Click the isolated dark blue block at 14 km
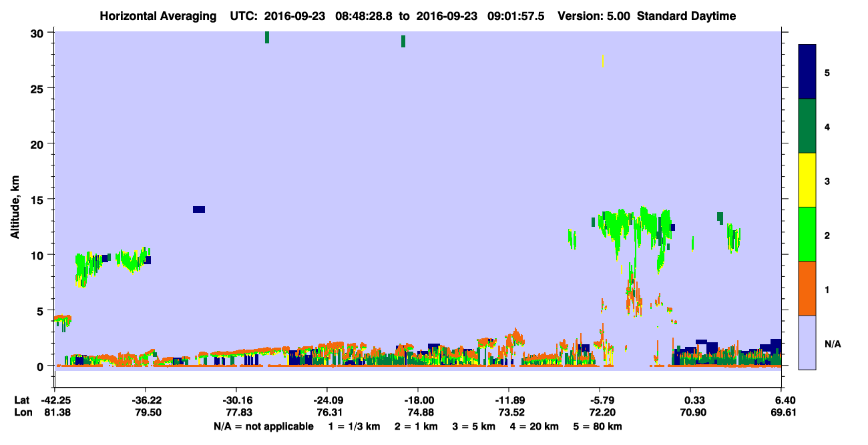The height and width of the screenshot is (445, 868). (199, 209)
